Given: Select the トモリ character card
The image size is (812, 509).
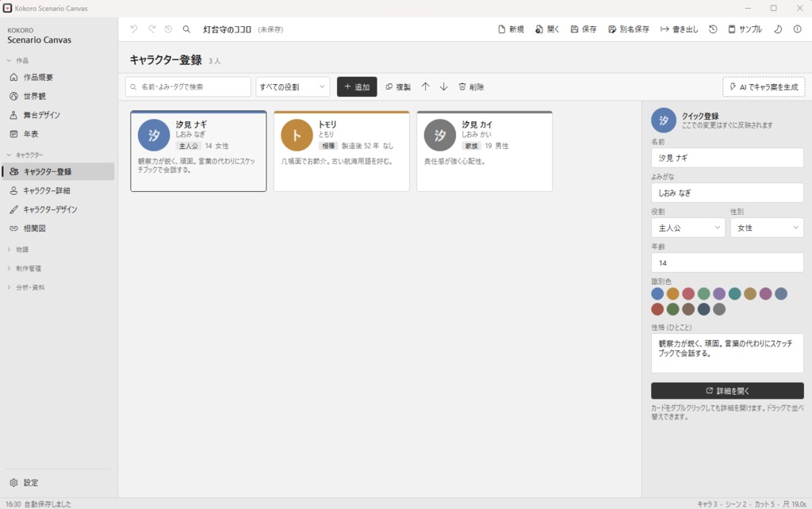Looking at the screenshot, I should click(x=341, y=151).
